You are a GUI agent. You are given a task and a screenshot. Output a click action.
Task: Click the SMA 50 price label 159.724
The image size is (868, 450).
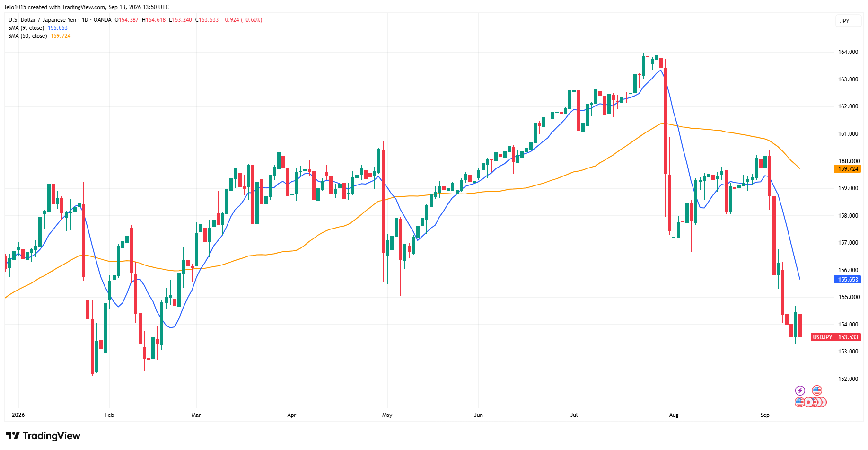pos(848,169)
